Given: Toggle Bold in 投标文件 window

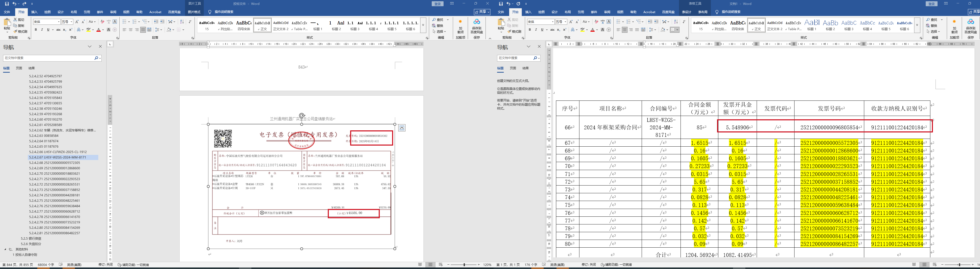Looking at the screenshot, I should [x=36, y=30].
